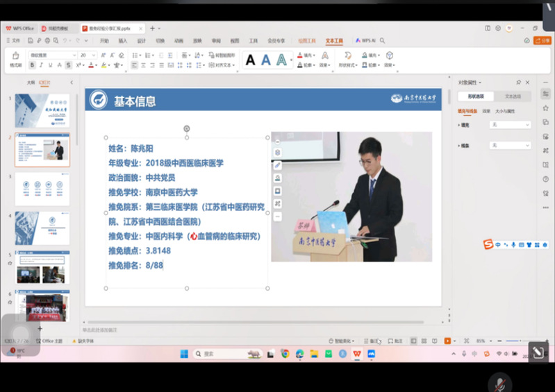Screen dimensions: 555x392
Task: Toggle Bold text formatting
Action: pyautogui.click(x=32, y=65)
